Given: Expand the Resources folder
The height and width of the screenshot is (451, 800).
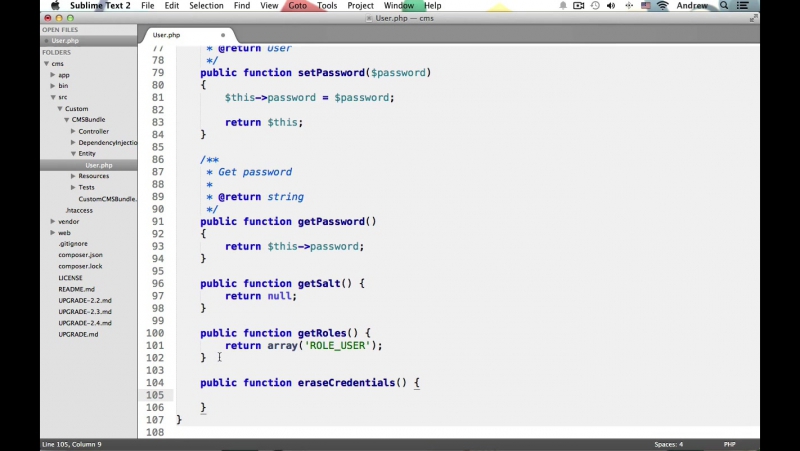Looking at the screenshot, I should pyautogui.click(x=73, y=176).
